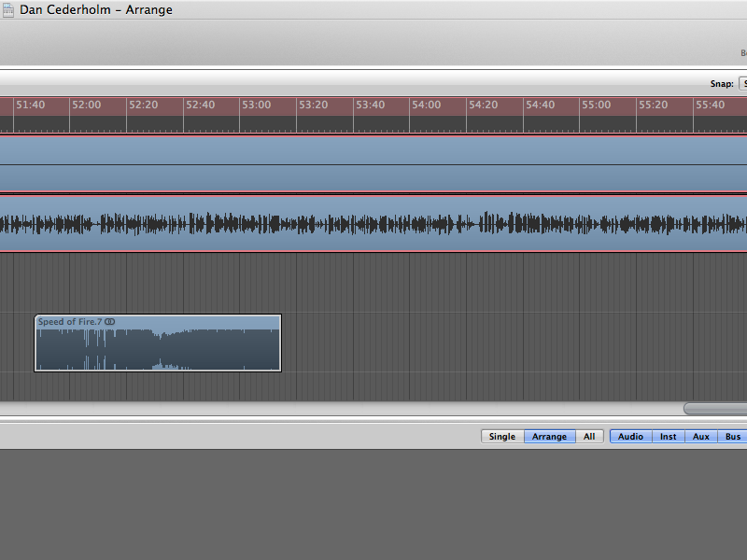747x560 pixels.
Task: Select the long waveform region on the second track
Action: (x=373, y=223)
